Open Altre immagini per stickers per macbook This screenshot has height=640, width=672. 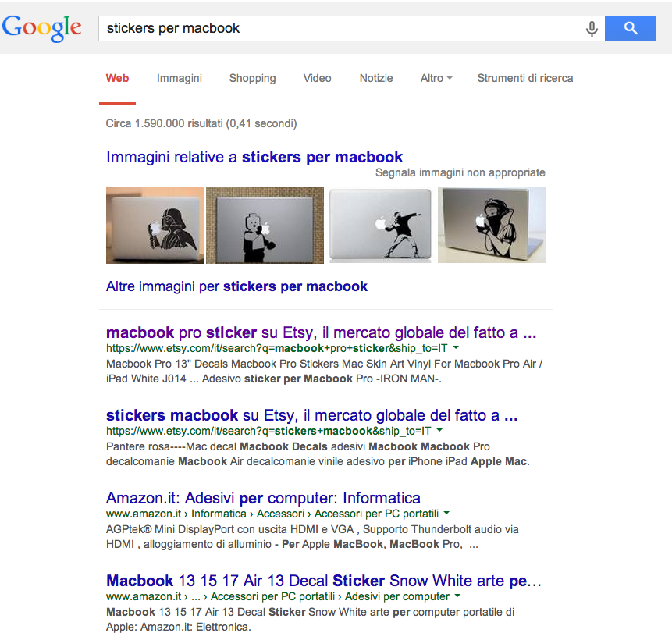point(236,286)
